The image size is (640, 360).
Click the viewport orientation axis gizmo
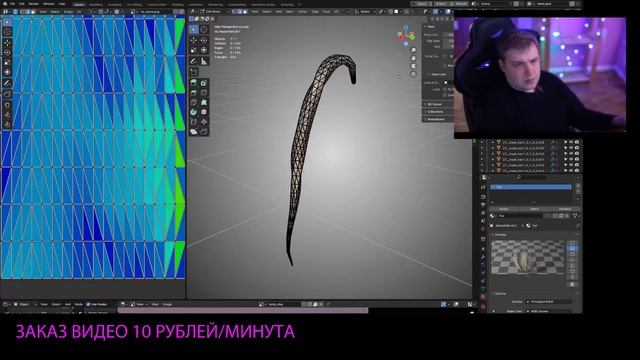point(406,35)
